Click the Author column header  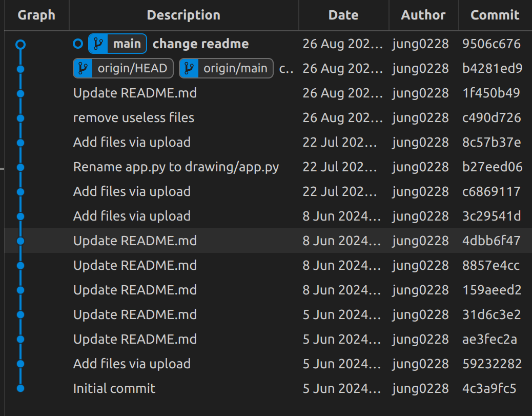423,15
